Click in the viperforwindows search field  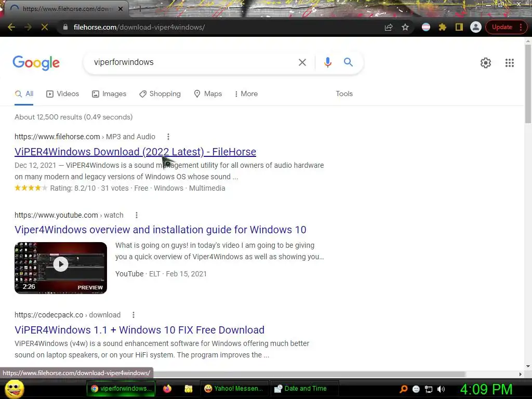[190, 62]
